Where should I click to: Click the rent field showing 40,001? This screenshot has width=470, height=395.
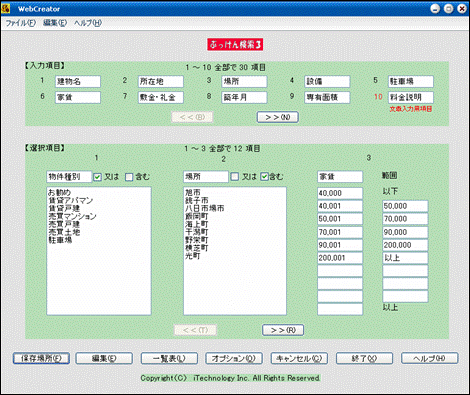pos(340,206)
